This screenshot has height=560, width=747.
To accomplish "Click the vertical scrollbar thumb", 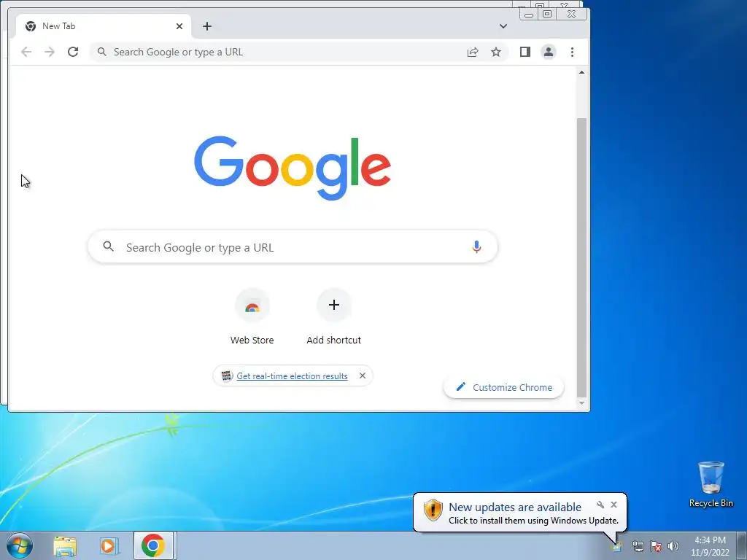I will 581,257.
